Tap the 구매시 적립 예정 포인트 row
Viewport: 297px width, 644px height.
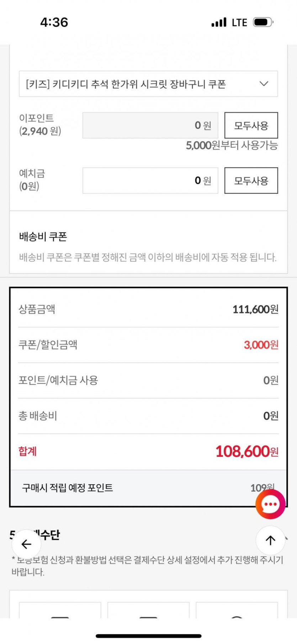[x=68, y=488]
